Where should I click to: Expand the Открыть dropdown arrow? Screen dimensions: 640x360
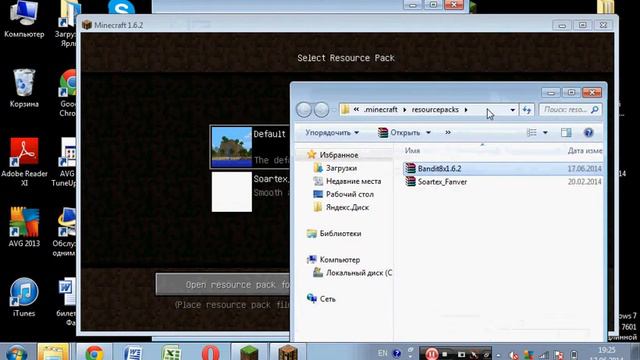[428, 133]
